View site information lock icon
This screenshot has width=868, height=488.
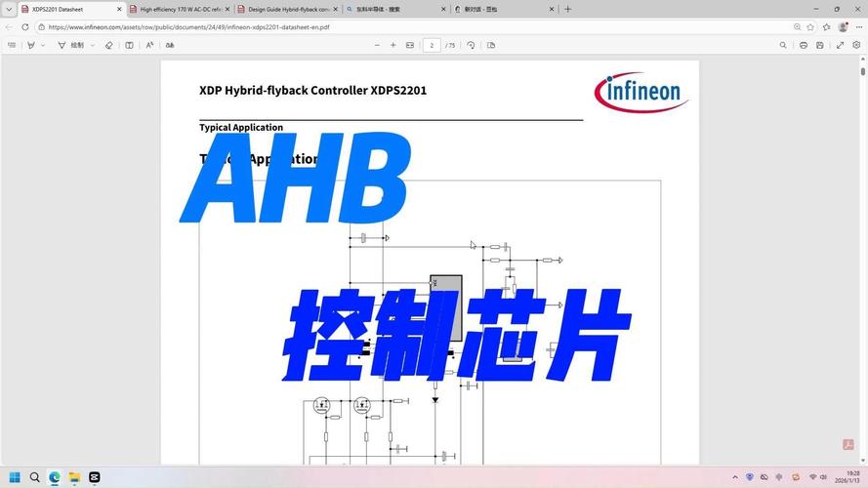click(x=42, y=27)
